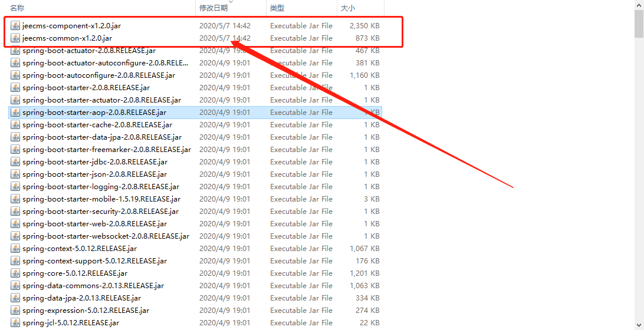Click jar icon of spring-boot-starter-jdbc file
Image resolution: width=644 pixels, height=330 pixels.
click(15, 161)
